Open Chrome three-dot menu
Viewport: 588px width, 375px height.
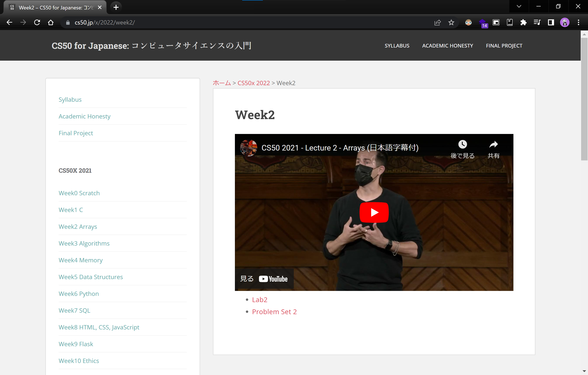[578, 23]
